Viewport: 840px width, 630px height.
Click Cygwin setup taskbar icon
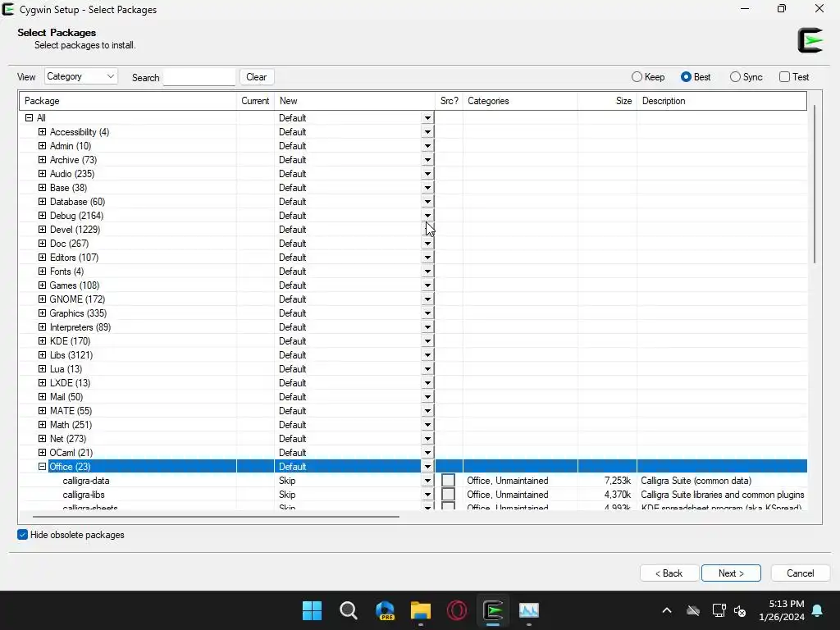point(493,610)
